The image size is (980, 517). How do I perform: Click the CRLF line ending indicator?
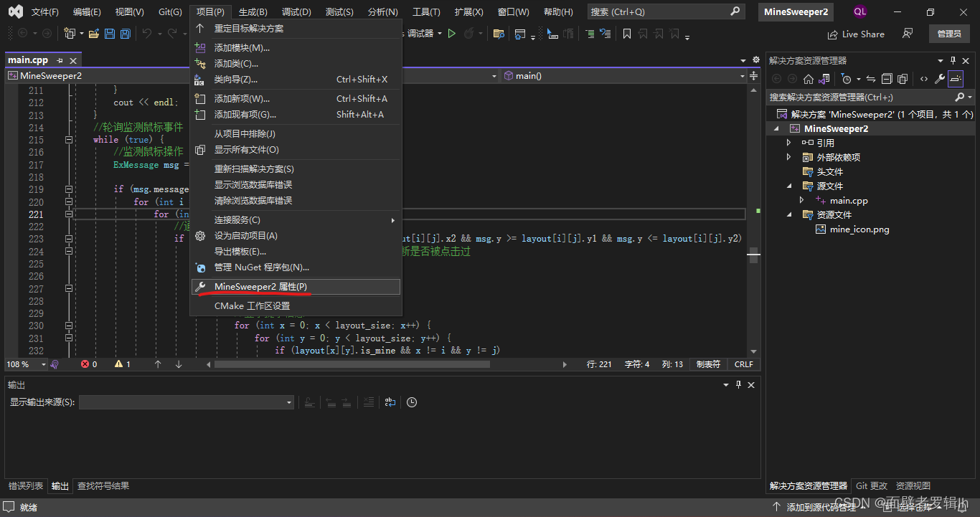(744, 364)
